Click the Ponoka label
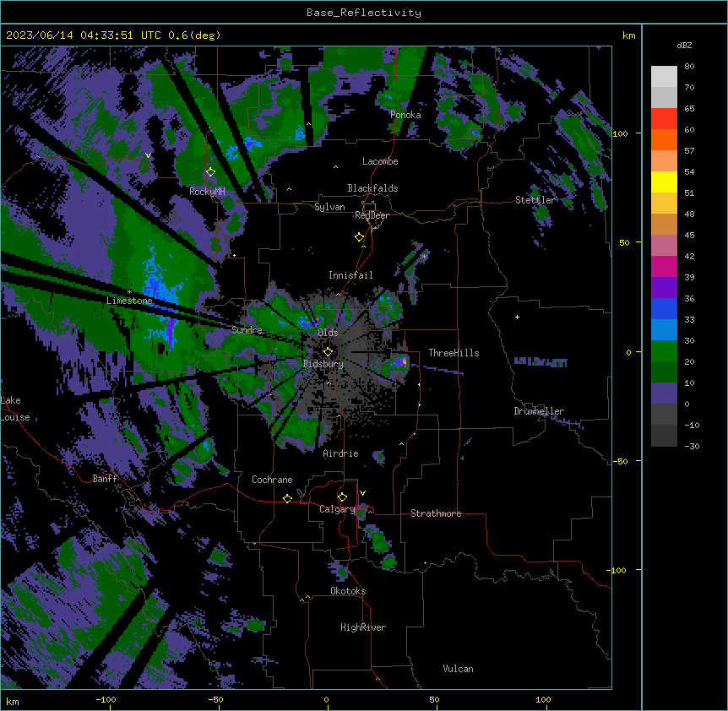Screen dimensions: 728x711 pyautogui.click(x=405, y=115)
